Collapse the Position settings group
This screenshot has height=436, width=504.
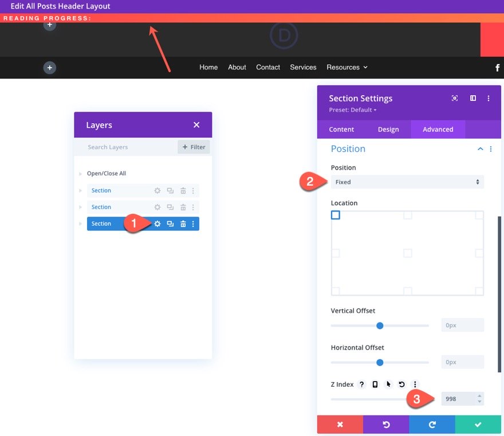pos(480,149)
